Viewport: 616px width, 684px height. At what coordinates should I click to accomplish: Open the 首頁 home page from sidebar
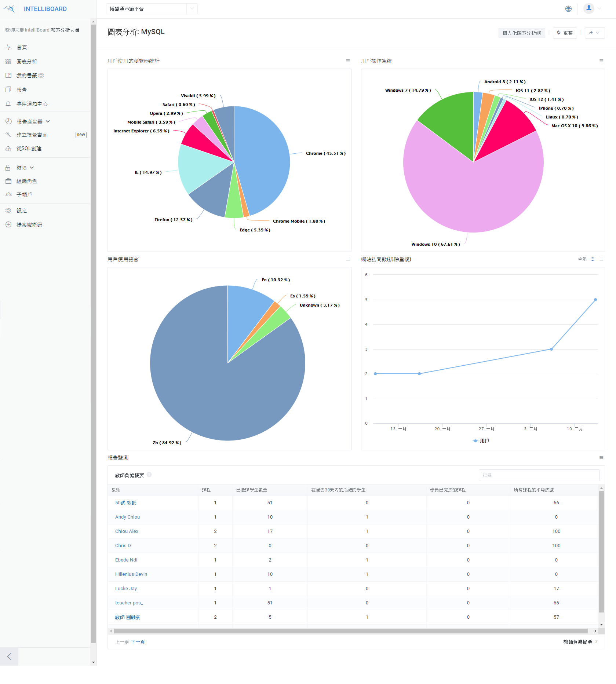tap(22, 47)
